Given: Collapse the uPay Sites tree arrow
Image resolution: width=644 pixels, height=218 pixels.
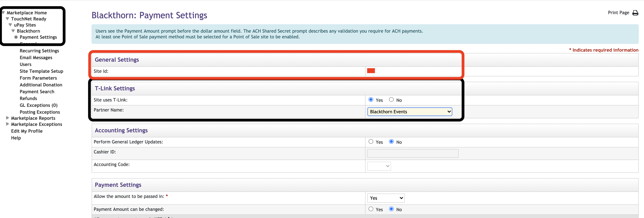Looking at the screenshot, I should tap(10, 25).
